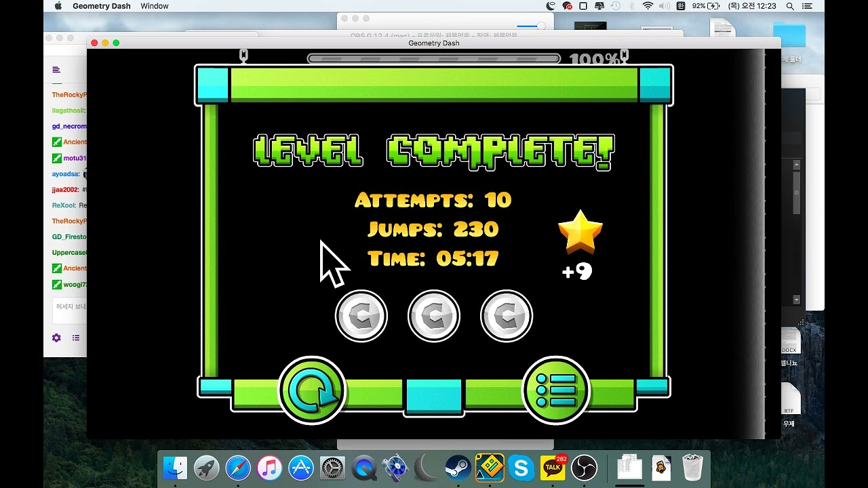The width and height of the screenshot is (868, 488).
Task: Click username jjaa2002 in chat
Action: (x=65, y=189)
